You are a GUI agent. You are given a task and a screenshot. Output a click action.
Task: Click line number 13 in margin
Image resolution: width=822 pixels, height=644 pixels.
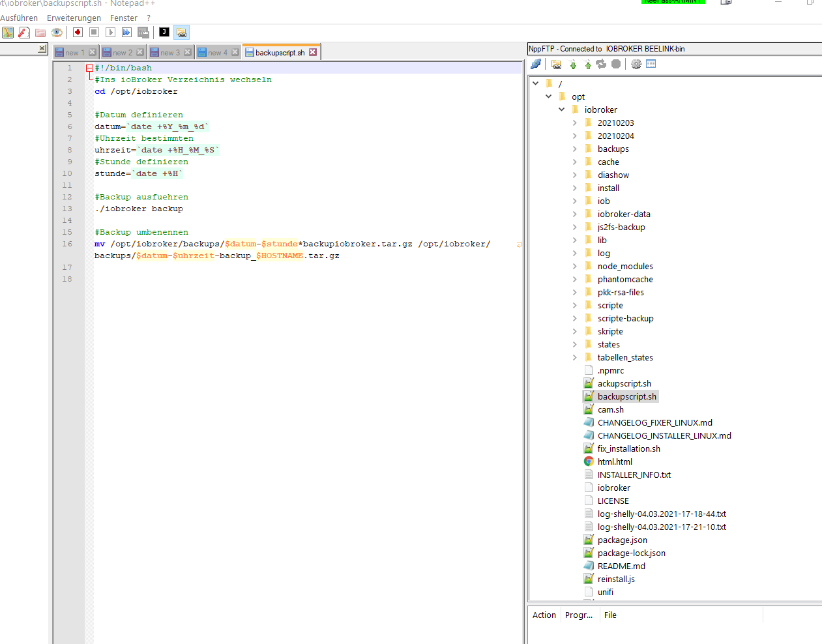(67, 209)
